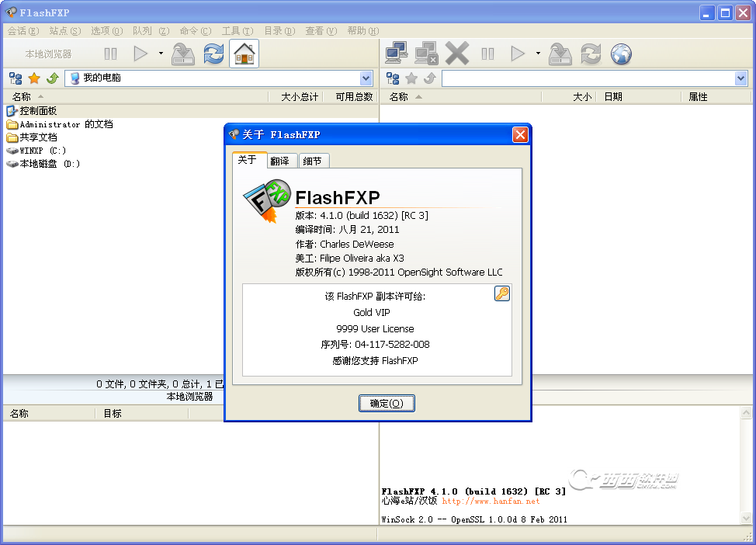This screenshot has height=545, width=756.
Task: Sort local pane by 名称 column
Action: (x=136, y=97)
